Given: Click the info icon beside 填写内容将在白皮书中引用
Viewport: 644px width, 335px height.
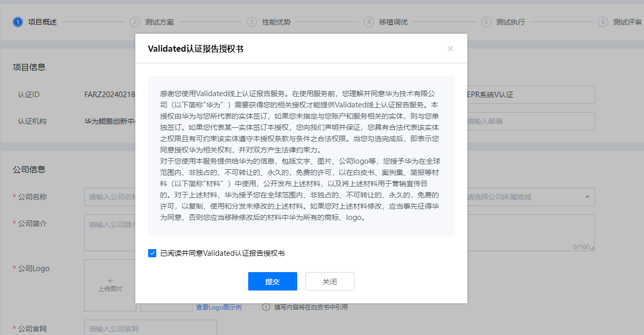Looking at the screenshot, I should [x=266, y=307].
